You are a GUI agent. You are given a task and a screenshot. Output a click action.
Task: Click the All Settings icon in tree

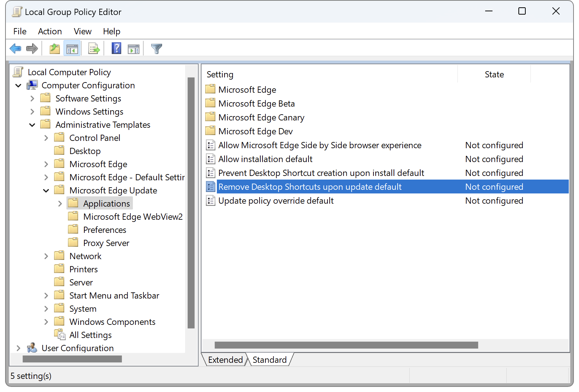pos(60,334)
